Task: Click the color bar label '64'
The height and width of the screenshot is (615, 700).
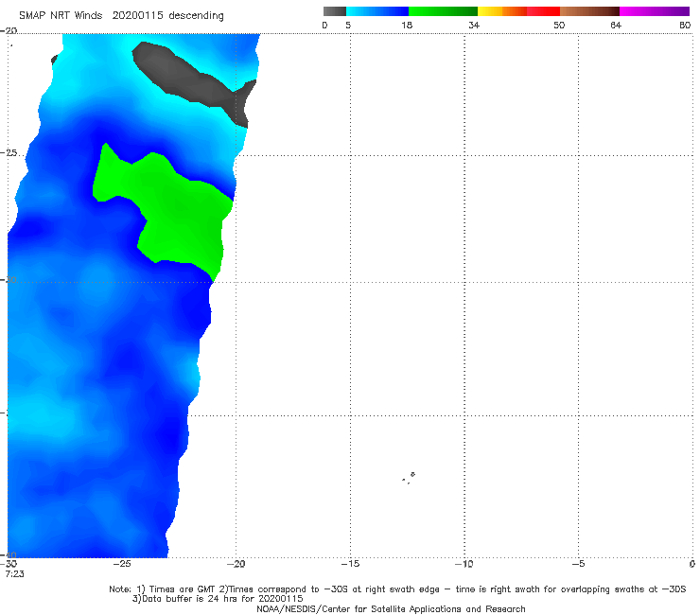Action: click(616, 26)
